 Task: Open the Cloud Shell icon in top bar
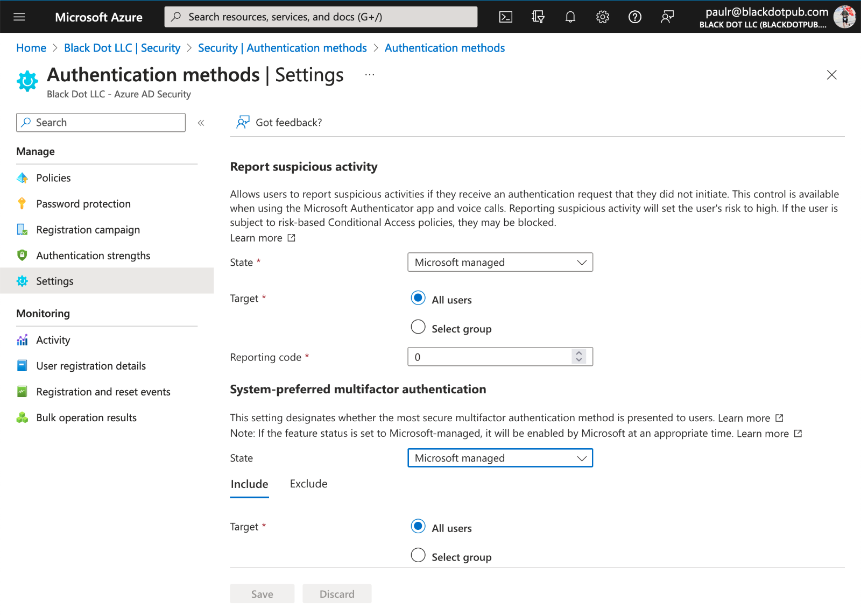point(505,17)
